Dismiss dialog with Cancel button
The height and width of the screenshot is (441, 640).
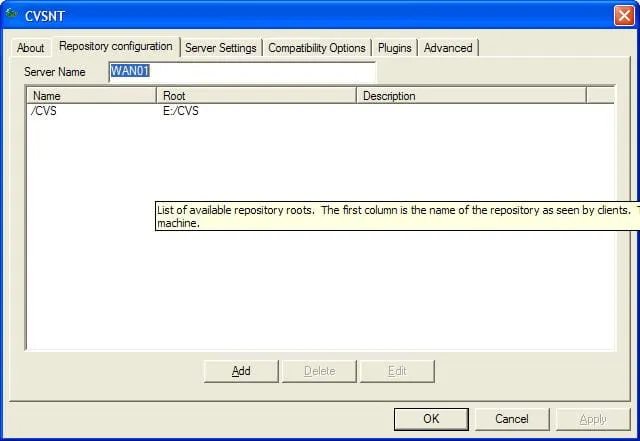click(512, 419)
